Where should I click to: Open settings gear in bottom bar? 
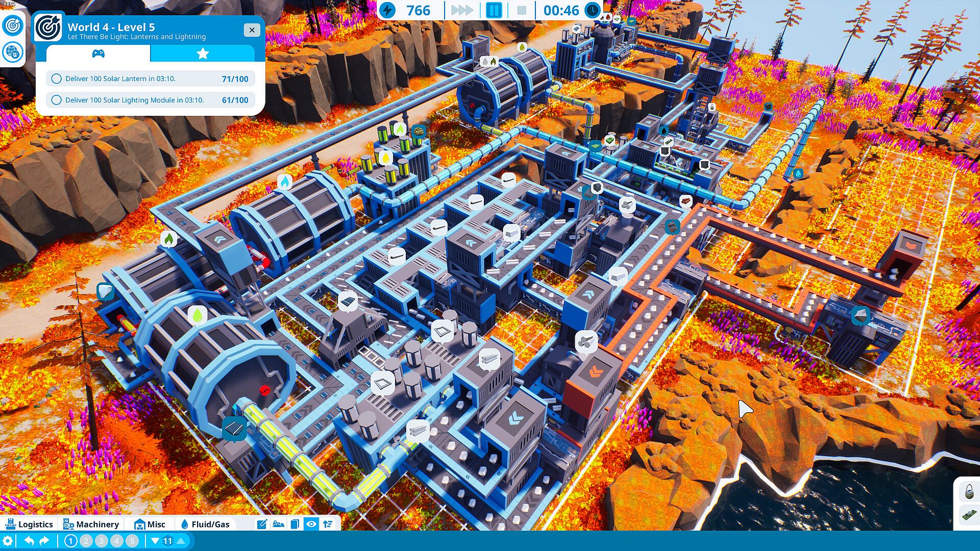(x=8, y=541)
